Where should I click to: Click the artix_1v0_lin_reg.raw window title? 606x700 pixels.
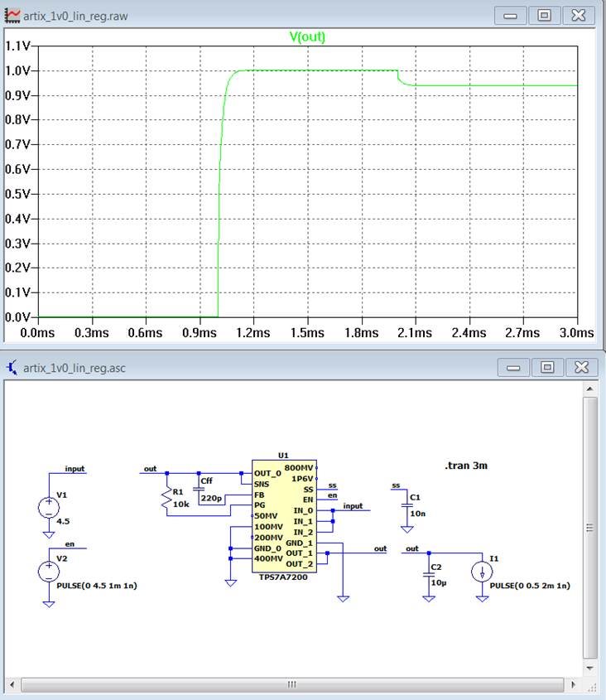75,16
